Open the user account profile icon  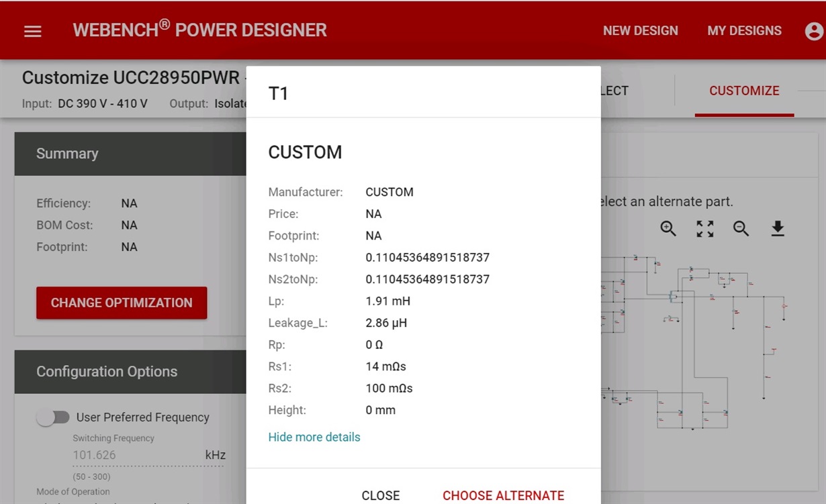814,31
